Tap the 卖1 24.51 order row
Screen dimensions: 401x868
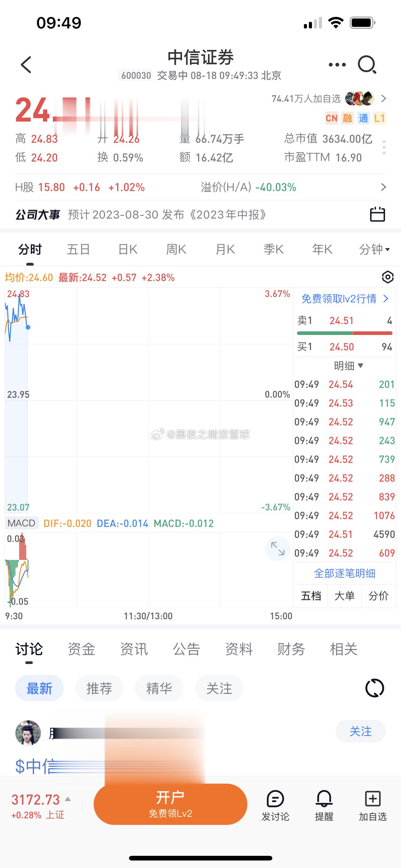coord(345,321)
